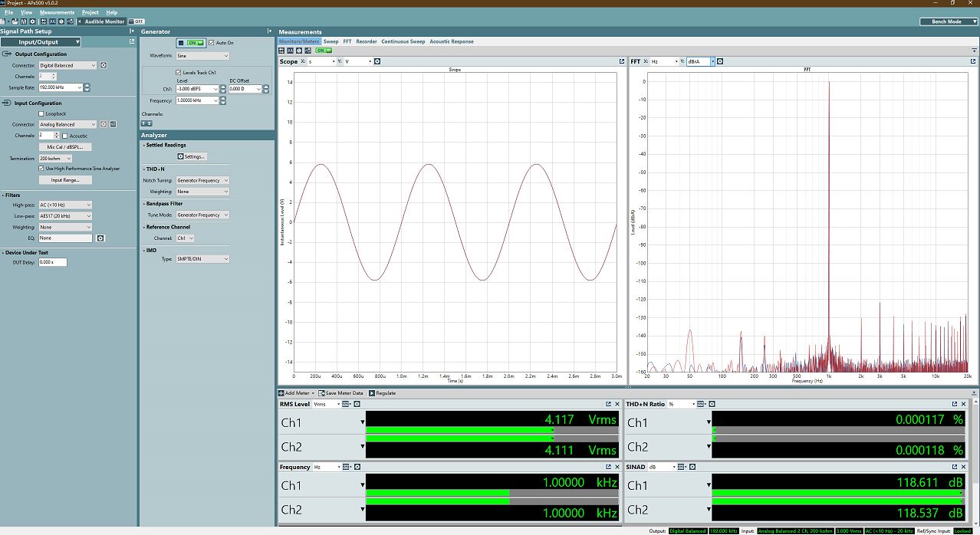
Task: Click the Mic Cal / dBSPL... button
Action: [x=65, y=146]
